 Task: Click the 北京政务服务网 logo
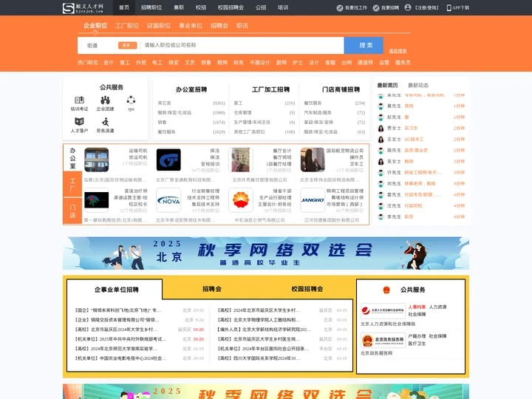(x=383, y=340)
